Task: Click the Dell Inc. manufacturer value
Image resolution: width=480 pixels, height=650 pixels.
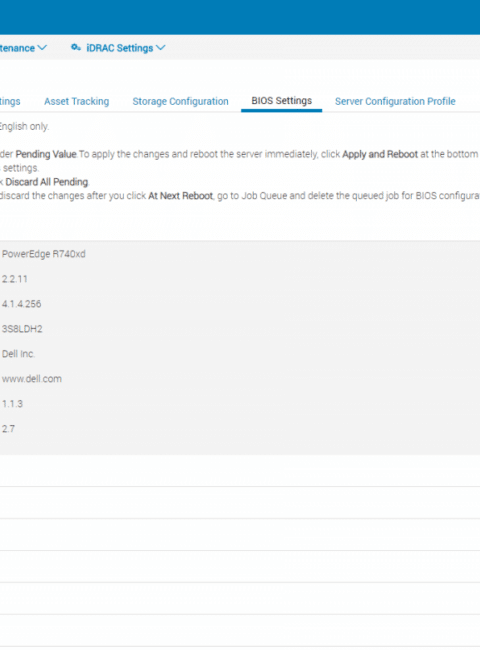Action: click(18, 354)
